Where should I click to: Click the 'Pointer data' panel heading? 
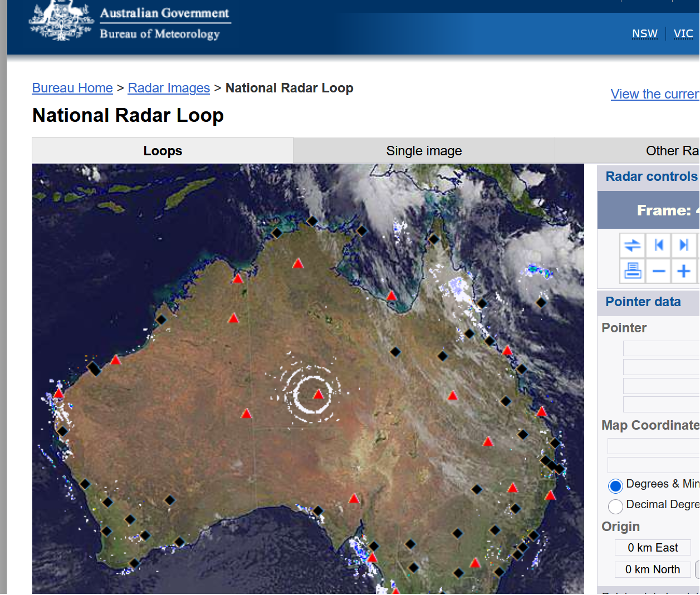click(643, 302)
